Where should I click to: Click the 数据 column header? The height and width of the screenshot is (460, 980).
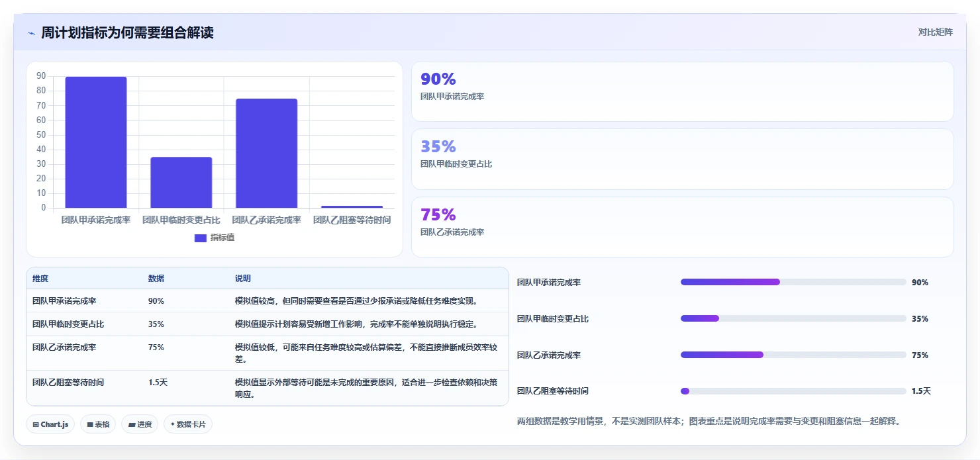(156, 279)
